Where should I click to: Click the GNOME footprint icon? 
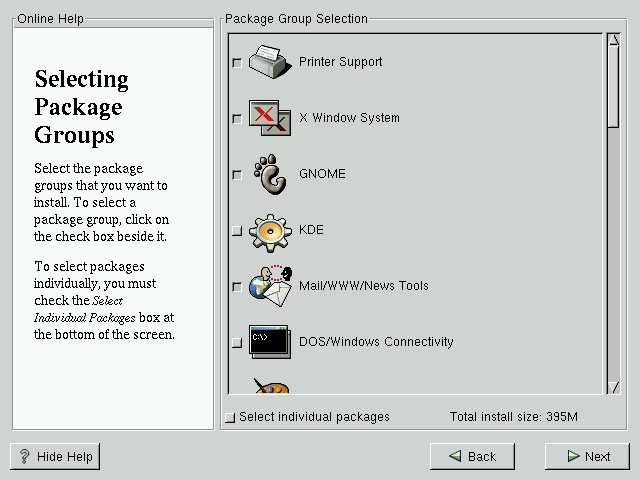click(268, 174)
